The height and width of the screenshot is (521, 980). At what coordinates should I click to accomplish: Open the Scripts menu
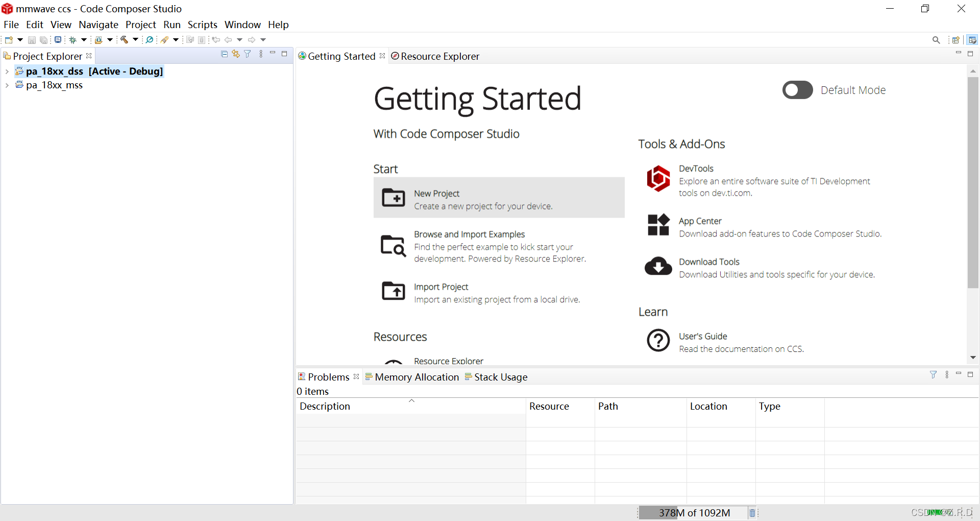(x=203, y=25)
